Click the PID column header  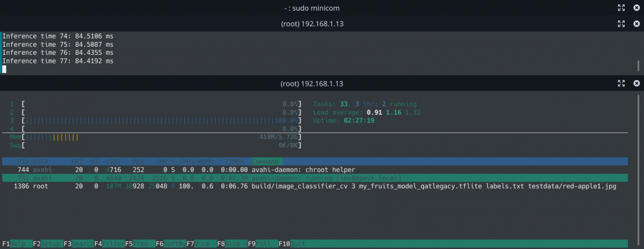[23, 162]
